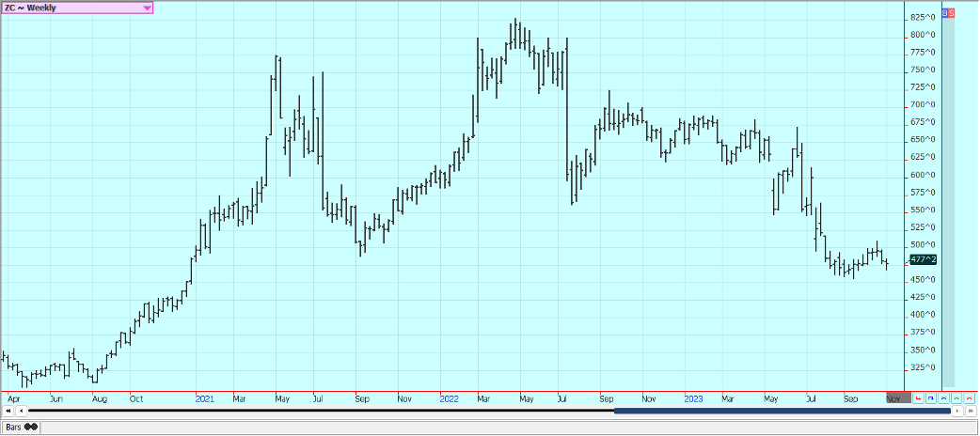This screenshot has width=980, height=436.
Task: Click the green-bordered icon beside the red X
Action: click(956, 397)
